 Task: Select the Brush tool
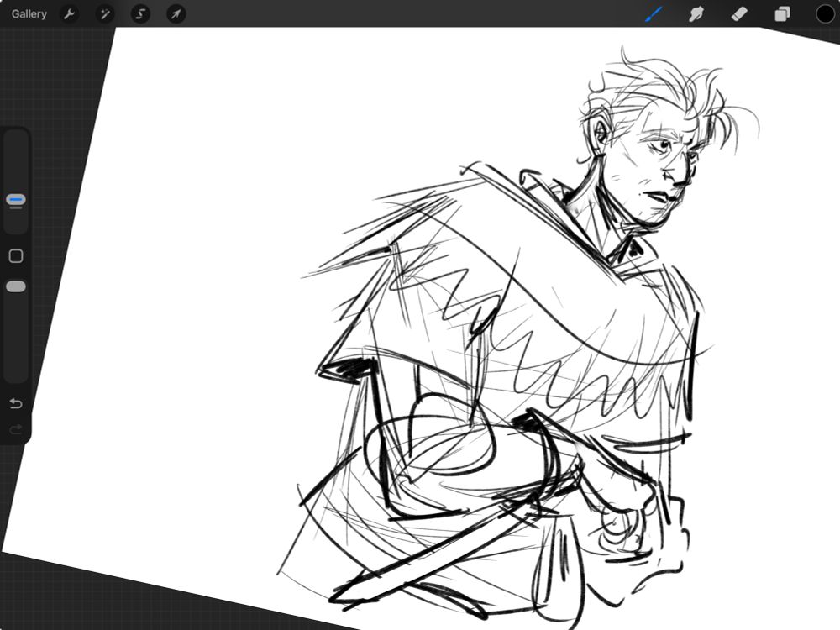654,14
